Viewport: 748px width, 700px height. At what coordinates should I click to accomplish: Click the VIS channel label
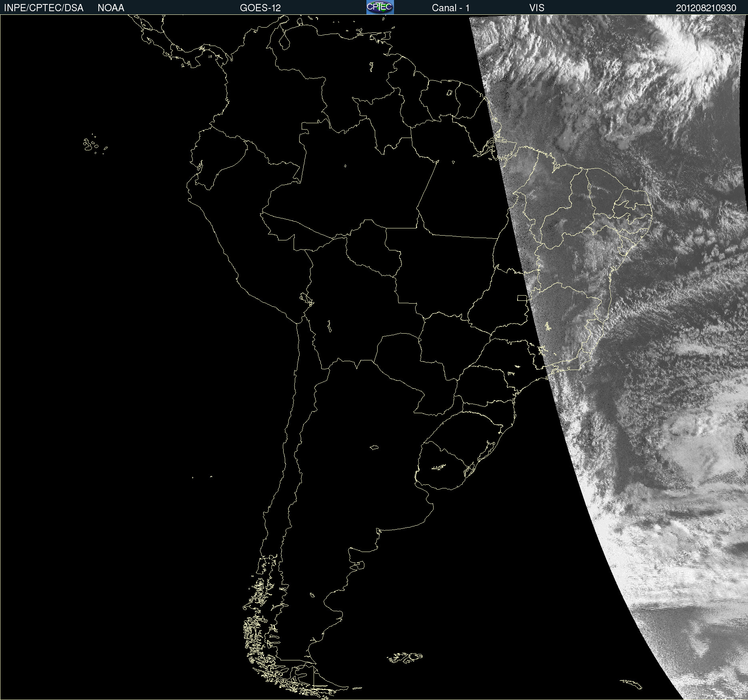537,8
